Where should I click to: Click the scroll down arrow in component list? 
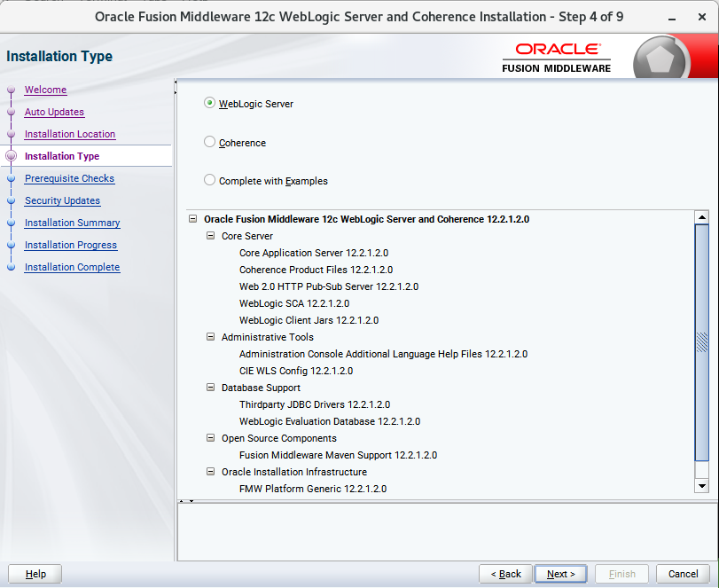tap(702, 486)
